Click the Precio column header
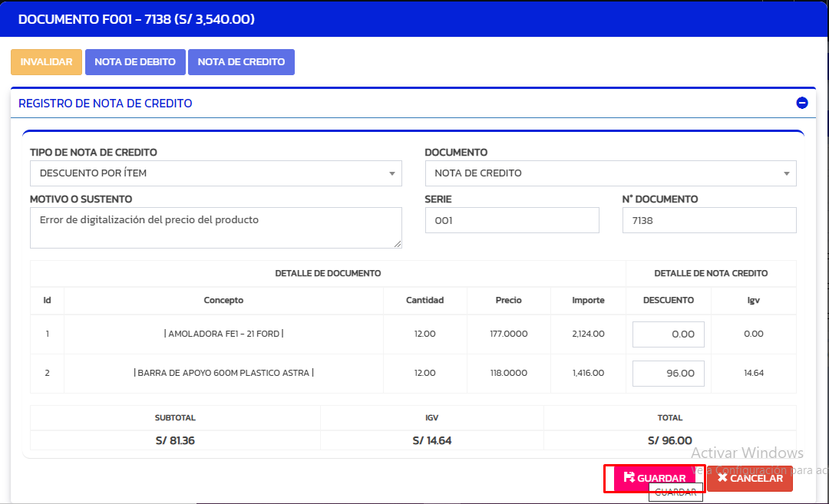The image size is (829, 504). click(x=509, y=300)
